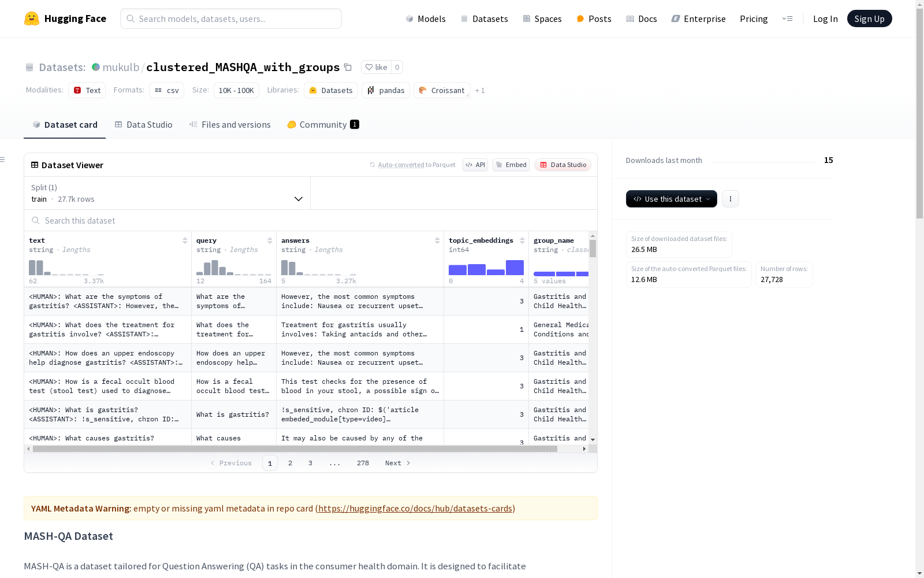Click the 'Treatment for gastritis usually' answer cell

tap(360, 329)
